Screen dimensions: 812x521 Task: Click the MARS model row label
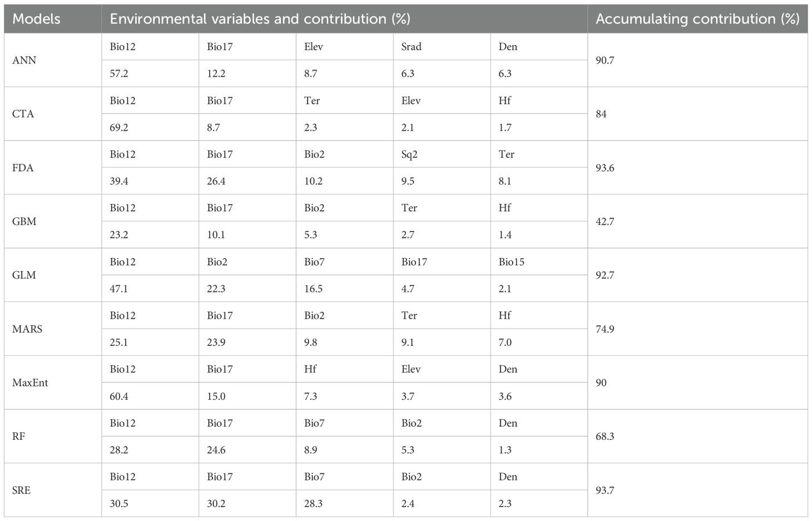tap(27, 329)
